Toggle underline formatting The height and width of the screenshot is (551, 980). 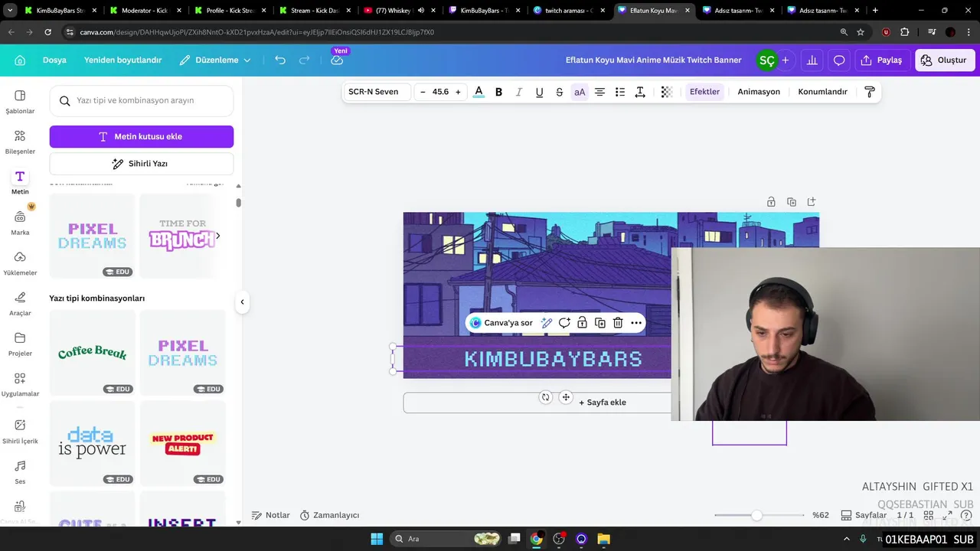(x=539, y=92)
